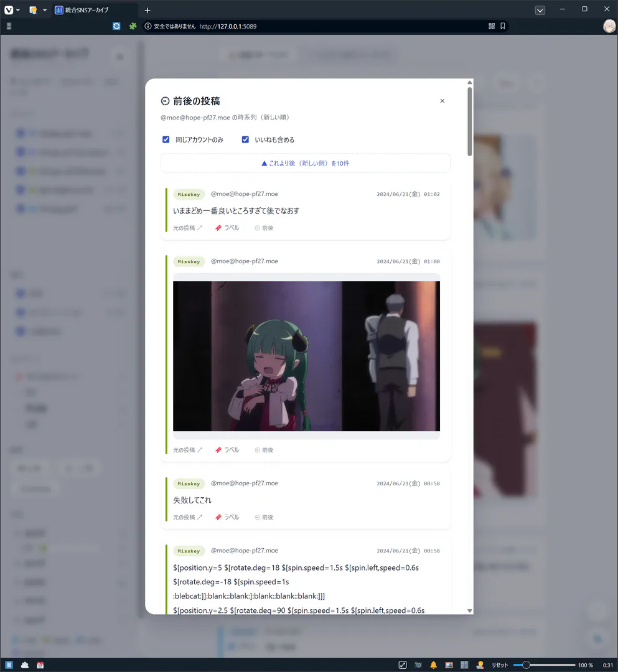Show the QR code for this page
This screenshot has height=672, width=618.
pos(492,26)
